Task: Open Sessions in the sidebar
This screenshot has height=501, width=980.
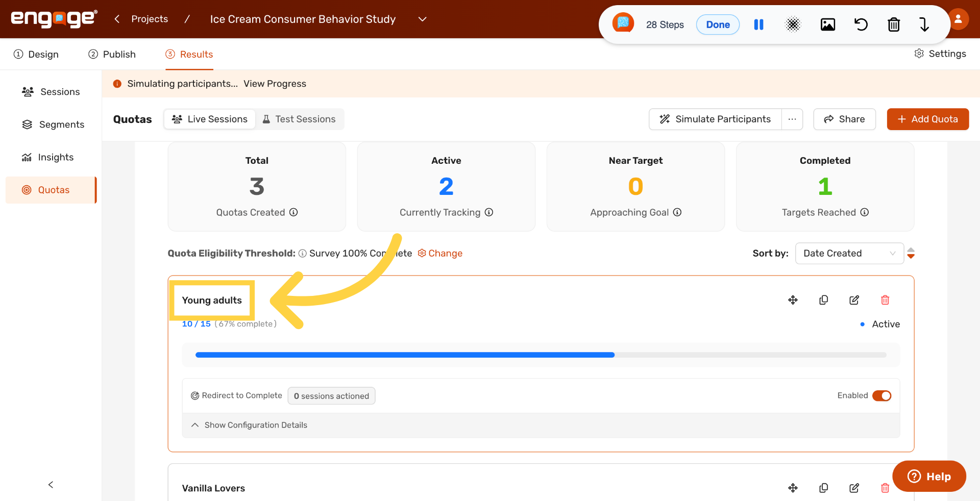Action: click(51, 92)
